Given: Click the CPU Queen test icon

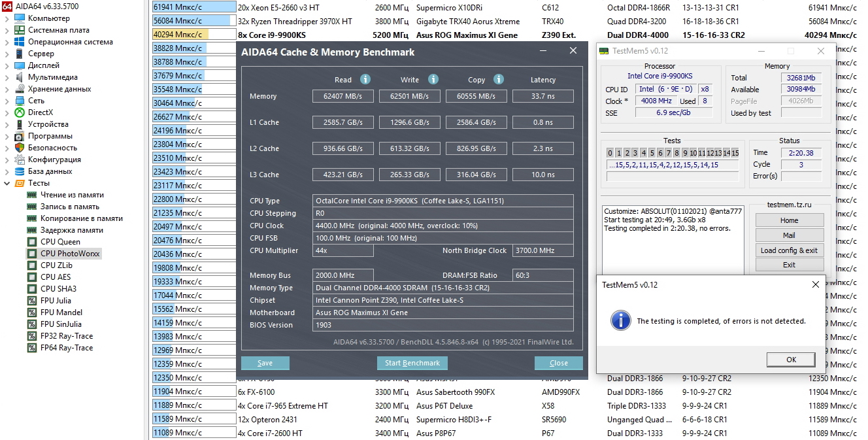Looking at the screenshot, I should coord(31,242).
